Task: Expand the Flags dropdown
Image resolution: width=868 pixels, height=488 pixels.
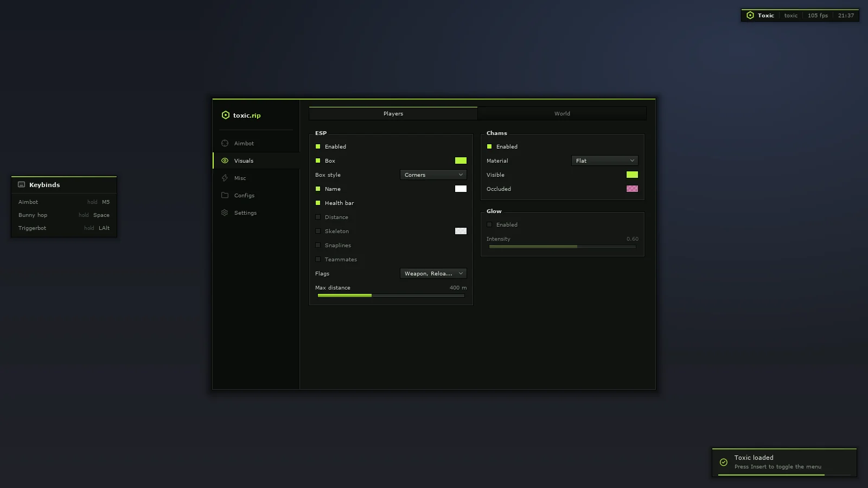Action: tap(433, 273)
